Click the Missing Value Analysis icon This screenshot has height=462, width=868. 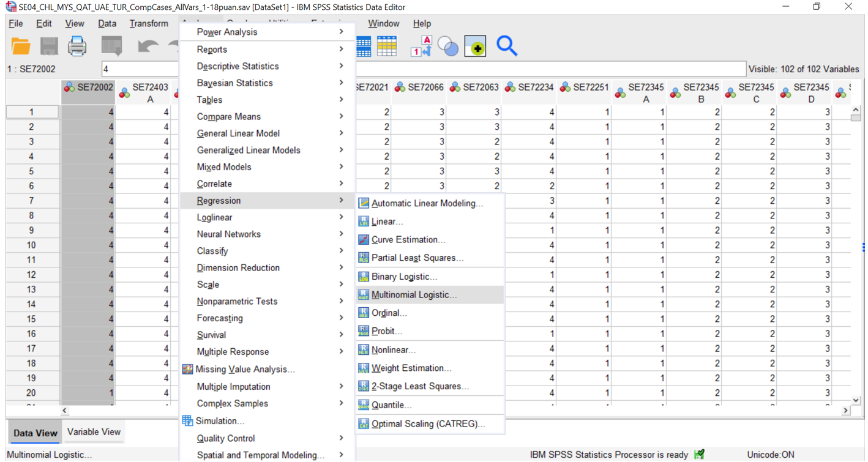pos(188,369)
